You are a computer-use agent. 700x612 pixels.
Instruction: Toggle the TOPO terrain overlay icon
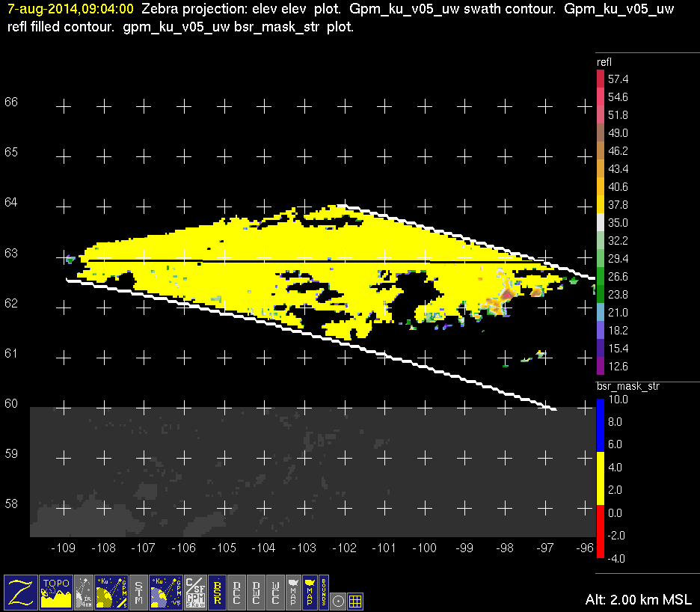pos(57,592)
